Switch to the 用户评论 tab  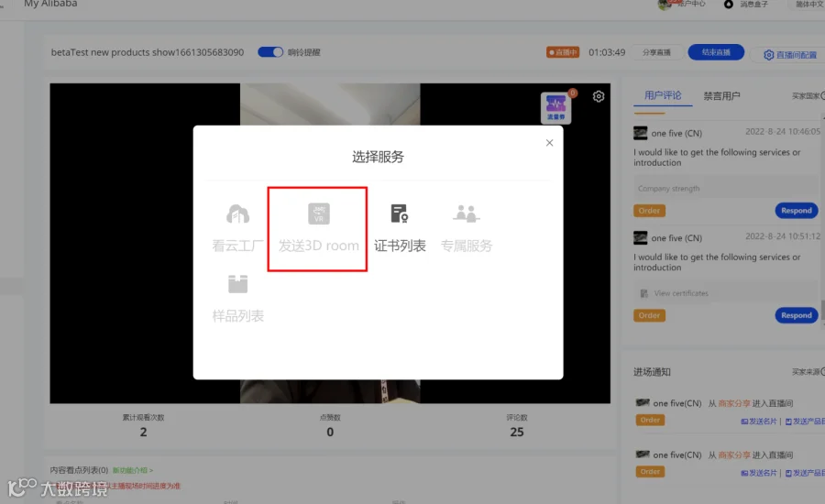(663, 95)
